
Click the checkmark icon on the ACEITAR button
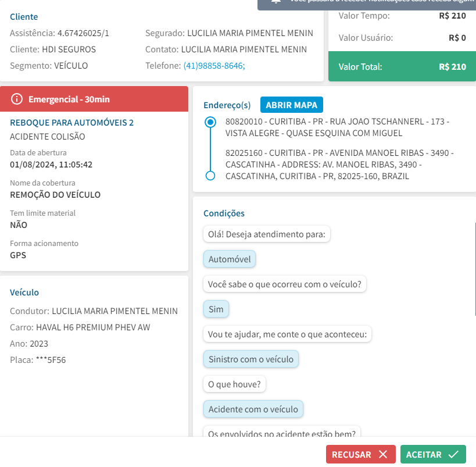point(453,454)
